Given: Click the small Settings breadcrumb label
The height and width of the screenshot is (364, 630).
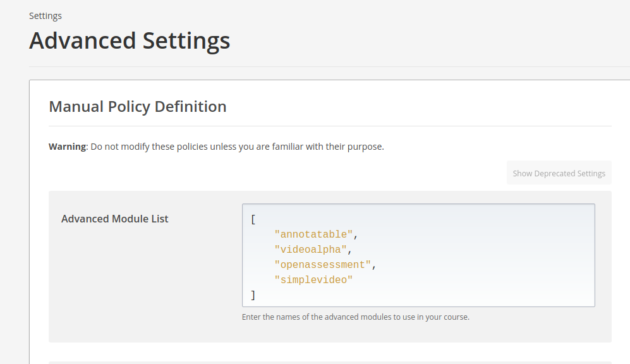Looking at the screenshot, I should 45,16.
